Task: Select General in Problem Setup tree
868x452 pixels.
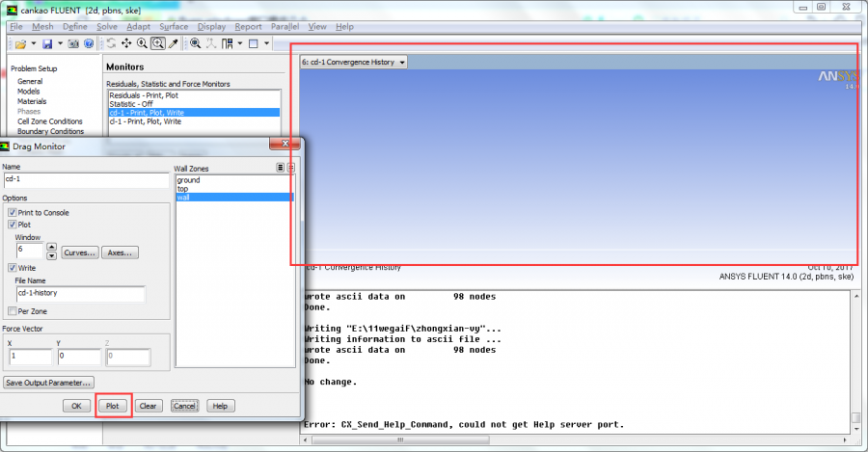Action: click(30, 81)
